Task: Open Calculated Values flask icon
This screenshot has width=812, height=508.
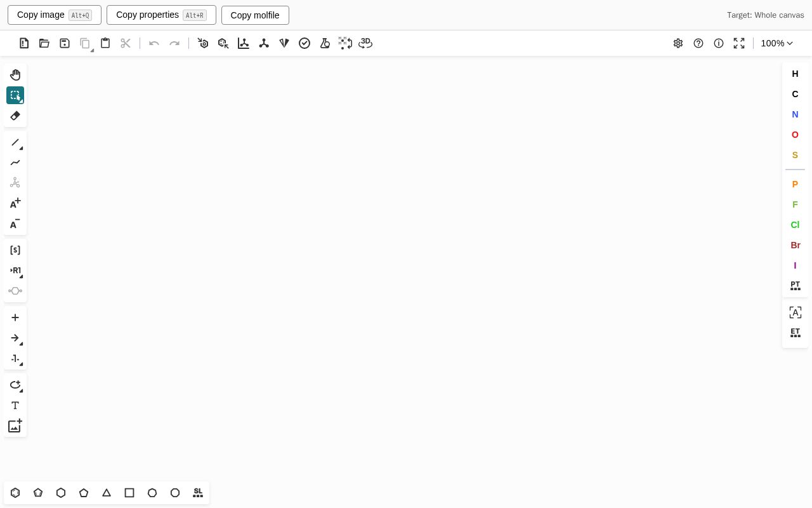Action: point(325,43)
